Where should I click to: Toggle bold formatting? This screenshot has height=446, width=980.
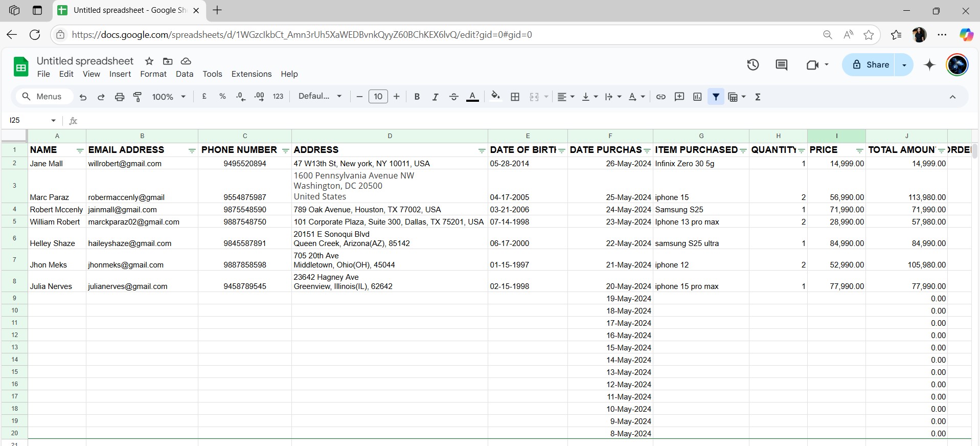pos(417,97)
